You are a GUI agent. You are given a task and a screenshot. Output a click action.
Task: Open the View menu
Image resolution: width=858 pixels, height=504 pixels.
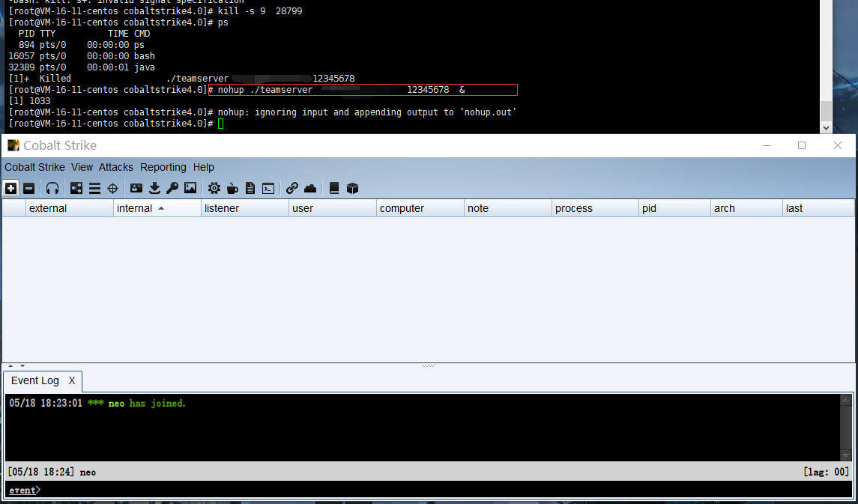[82, 167]
